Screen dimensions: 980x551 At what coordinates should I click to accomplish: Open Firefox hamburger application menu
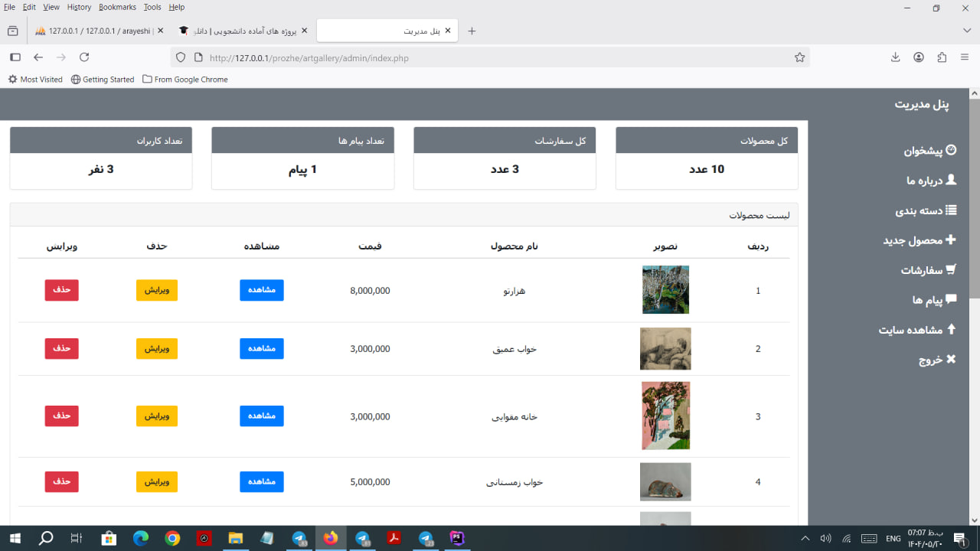pos(964,57)
